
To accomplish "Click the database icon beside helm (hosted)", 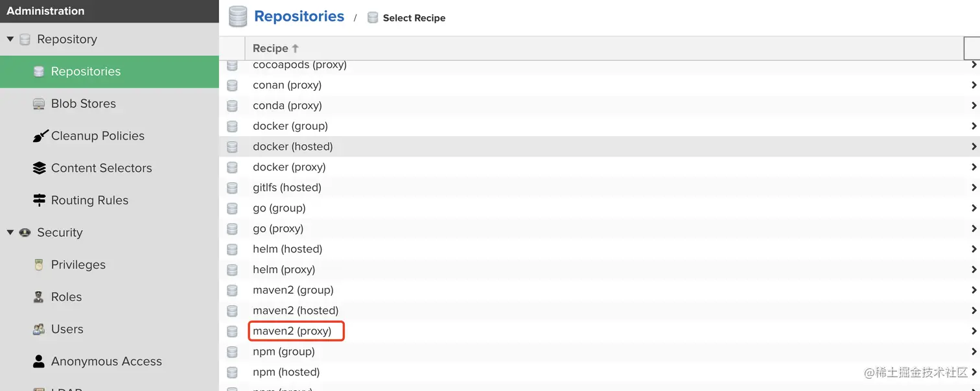I will coord(232,250).
